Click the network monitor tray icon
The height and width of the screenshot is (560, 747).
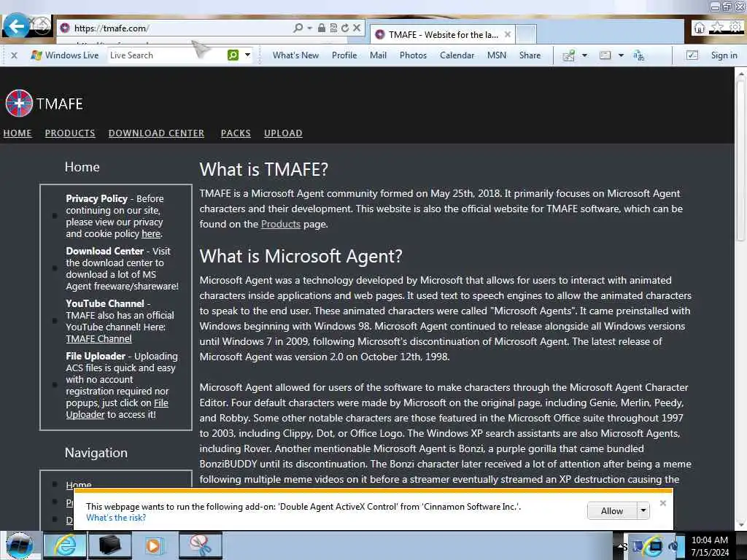click(656, 546)
